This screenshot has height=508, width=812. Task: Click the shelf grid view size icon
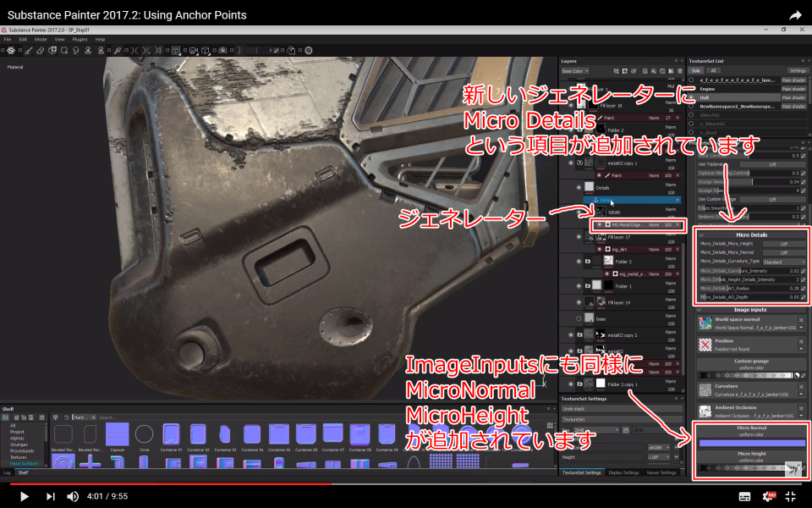click(x=550, y=425)
